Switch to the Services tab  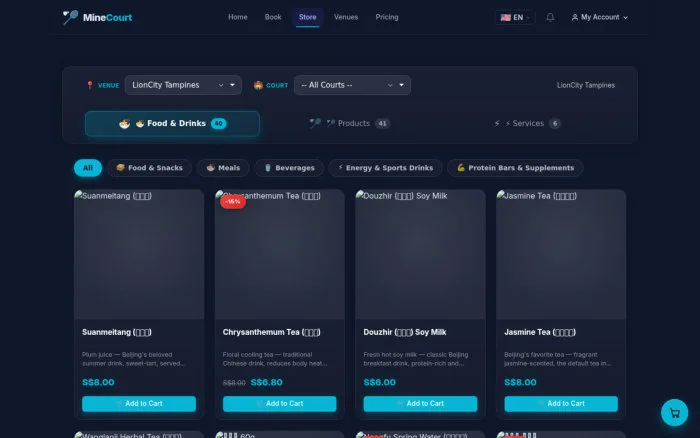(x=527, y=123)
